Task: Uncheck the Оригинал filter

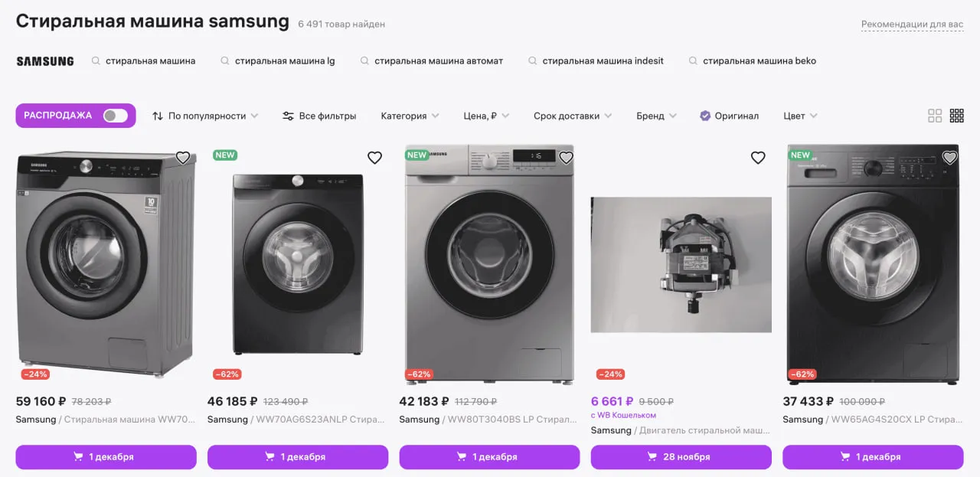Action: pyautogui.click(x=705, y=116)
